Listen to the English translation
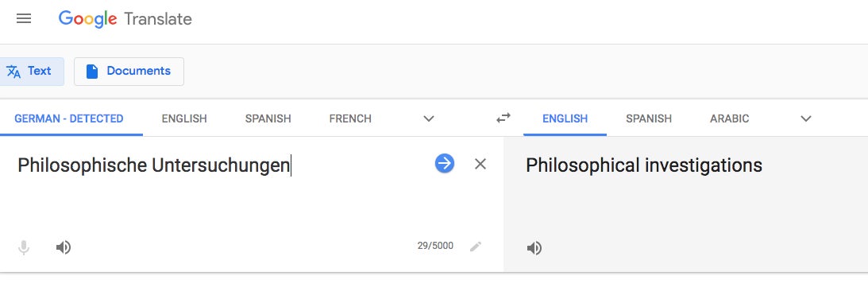 point(534,247)
